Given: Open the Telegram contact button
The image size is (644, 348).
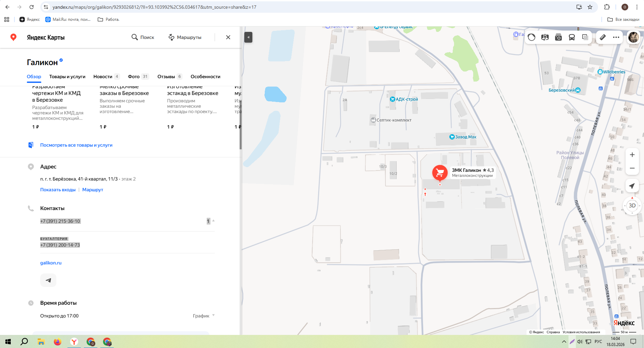Looking at the screenshot, I should (48, 280).
